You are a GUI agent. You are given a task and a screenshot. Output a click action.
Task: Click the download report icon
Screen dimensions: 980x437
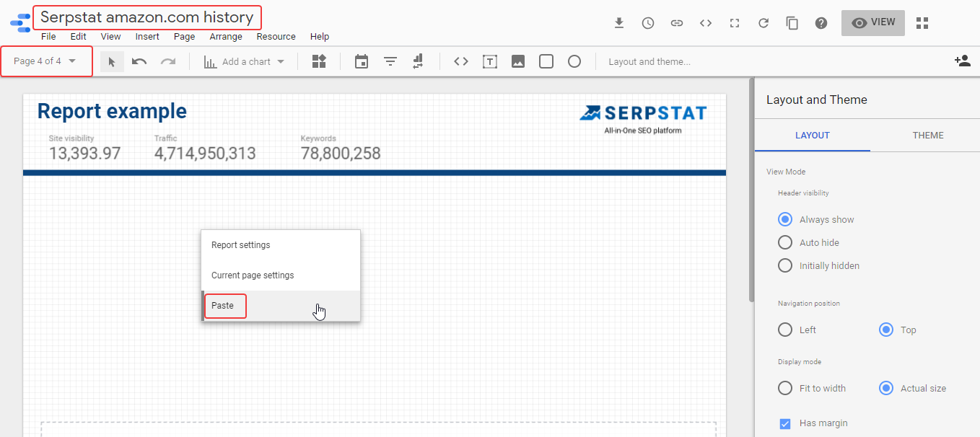618,23
